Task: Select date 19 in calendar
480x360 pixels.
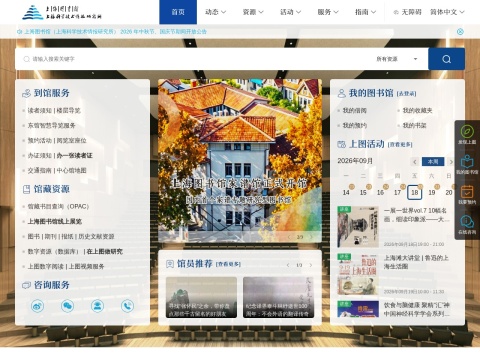Action: tap(432, 192)
